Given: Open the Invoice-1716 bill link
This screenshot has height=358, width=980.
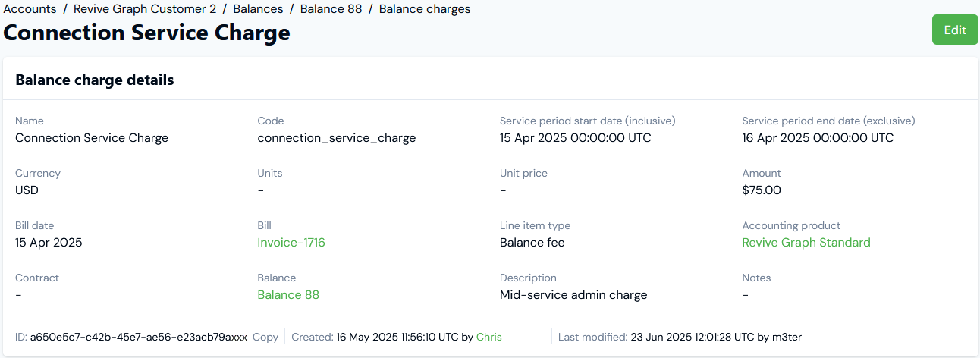Looking at the screenshot, I should (x=291, y=243).
